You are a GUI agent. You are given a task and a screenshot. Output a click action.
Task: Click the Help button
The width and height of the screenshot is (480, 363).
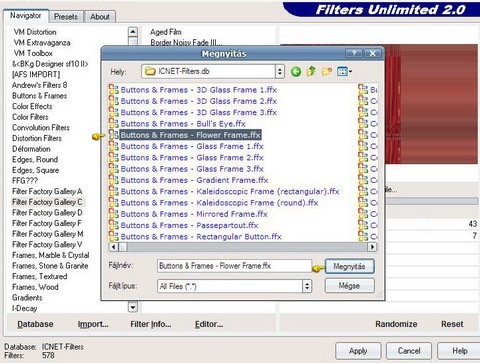(459, 351)
